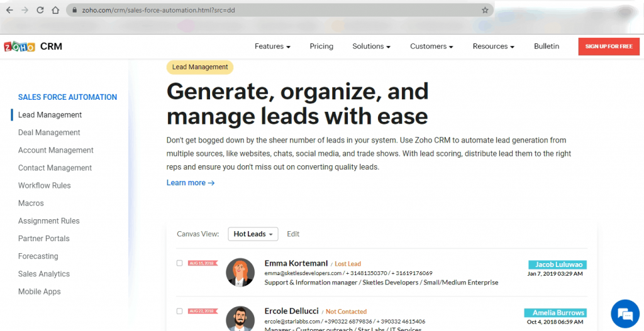Image resolution: width=644 pixels, height=331 pixels.
Task: Select Assignment Rules in sidebar
Action: (x=49, y=220)
